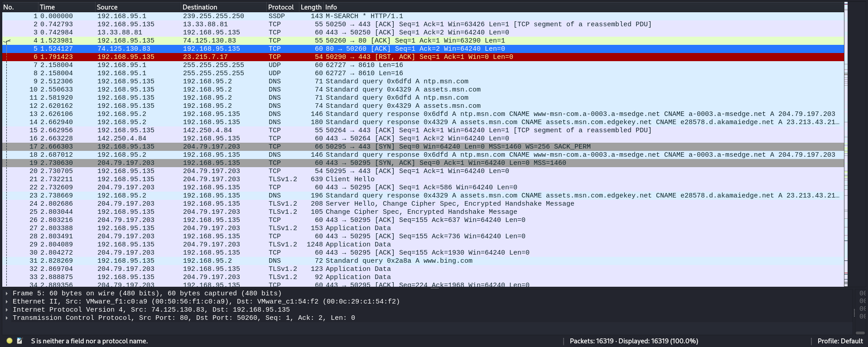Screen dimensions: 868x347
Task: Click the Packets: 16319 status text
Action: pos(634,341)
